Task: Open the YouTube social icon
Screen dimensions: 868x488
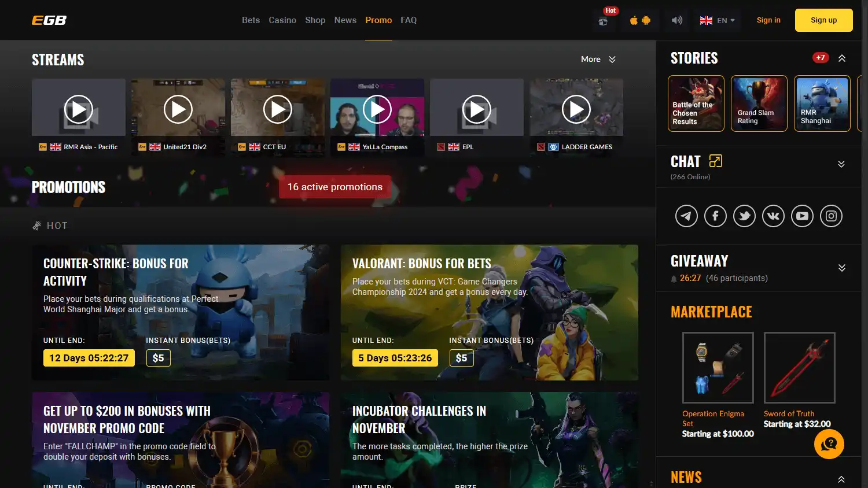Action: [x=802, y=216]
